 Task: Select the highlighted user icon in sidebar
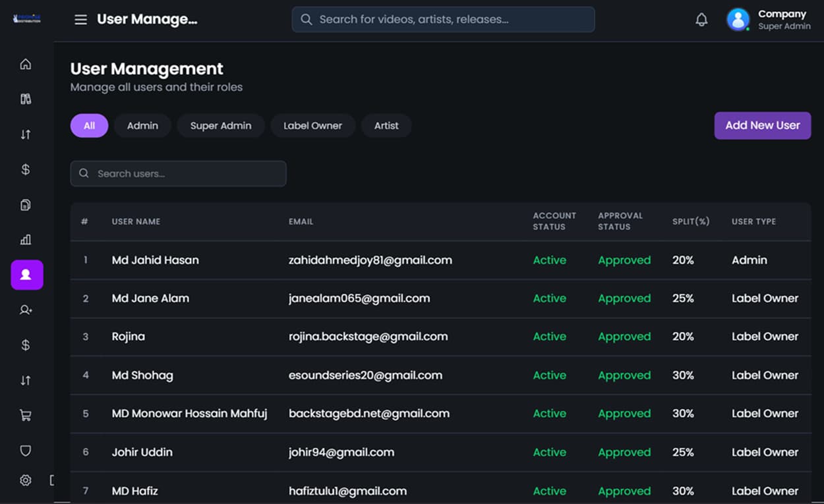click(x=27, y=275)
